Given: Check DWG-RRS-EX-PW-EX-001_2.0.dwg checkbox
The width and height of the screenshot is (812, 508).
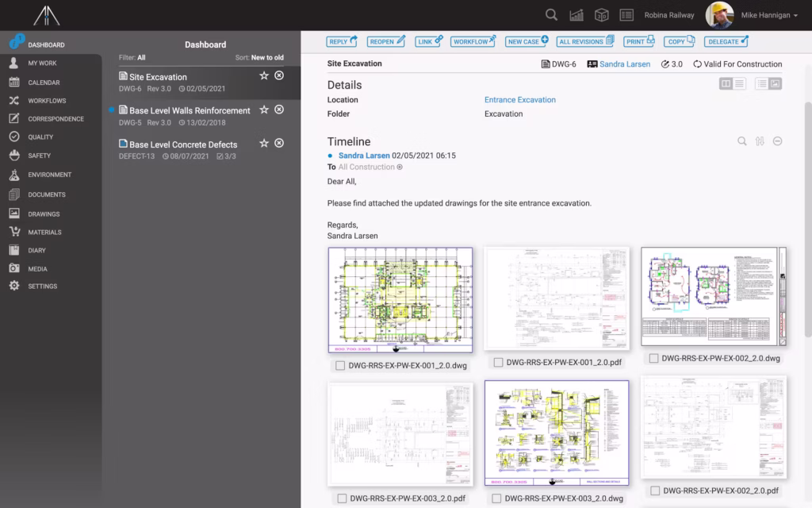Looking at the screenshot, I should click(340, 365).
